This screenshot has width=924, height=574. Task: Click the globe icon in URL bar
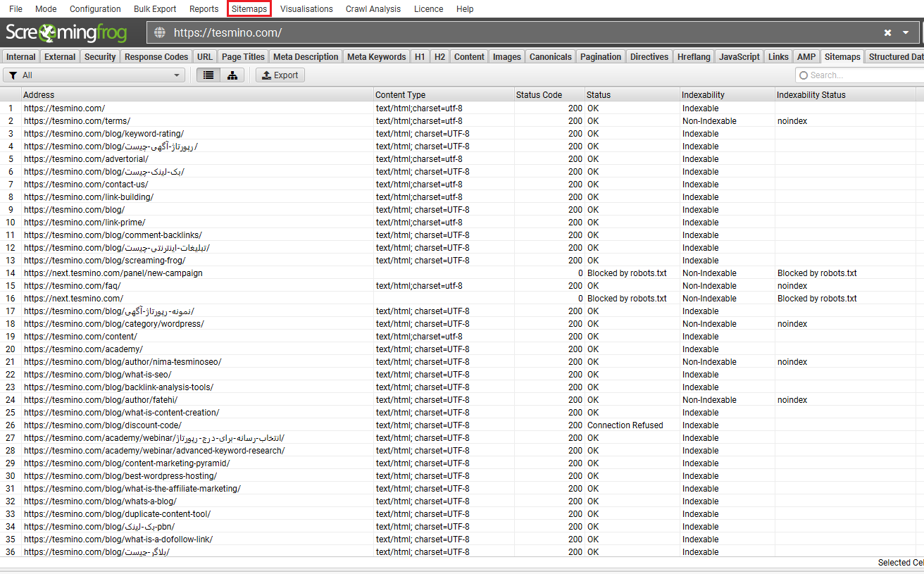(x=160, y=32)
